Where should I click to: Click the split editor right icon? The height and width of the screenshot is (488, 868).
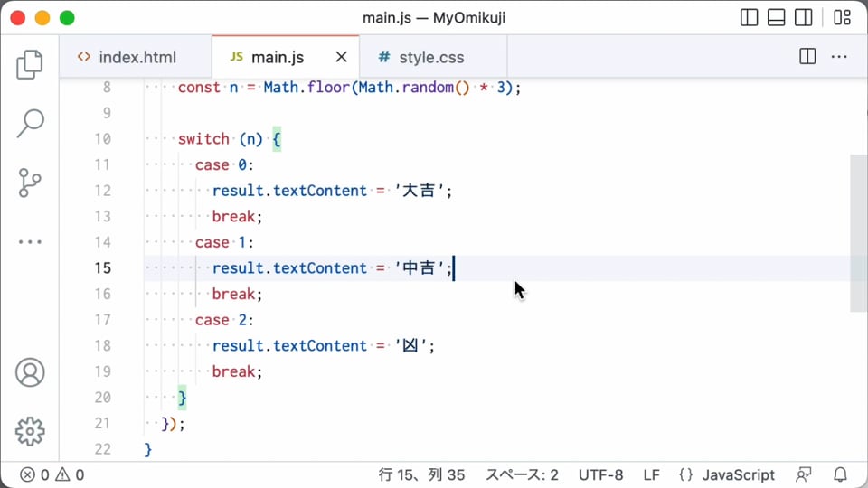point(807,57)
